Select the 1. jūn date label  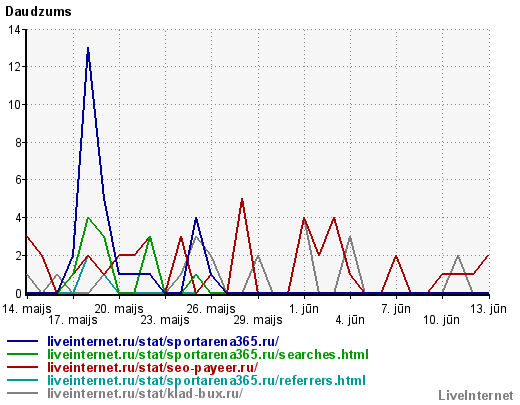(x=304, y=309)
